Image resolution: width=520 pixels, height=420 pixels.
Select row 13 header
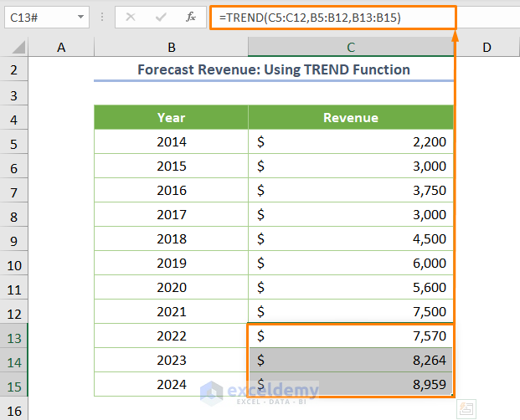pyautogui.click(x=14, y=336)
